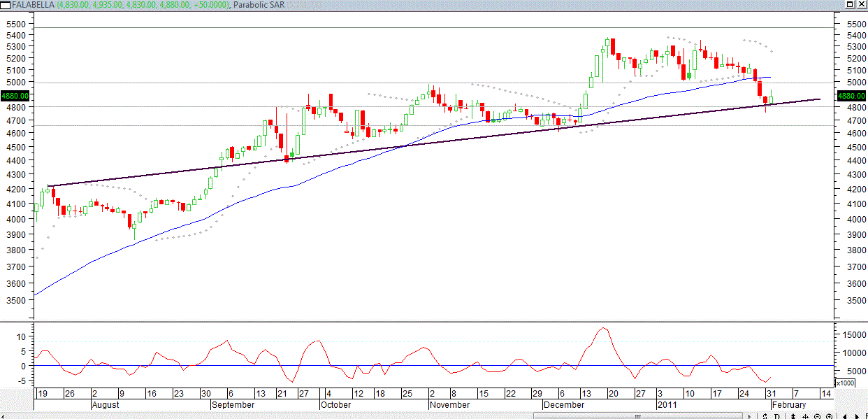This screenshot has width=868, height=419.
Task: Click the 2011 year label on date axis
Action: (666, 405)
